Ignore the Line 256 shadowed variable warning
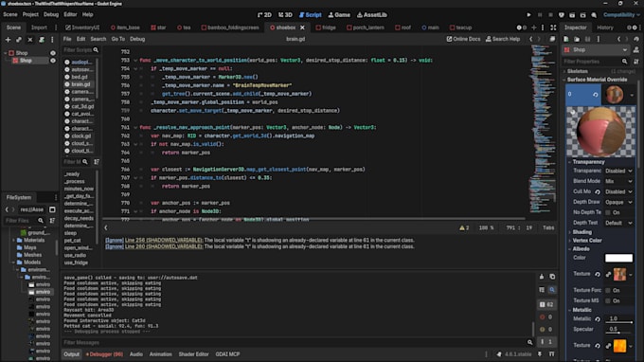 coord(115,240)
